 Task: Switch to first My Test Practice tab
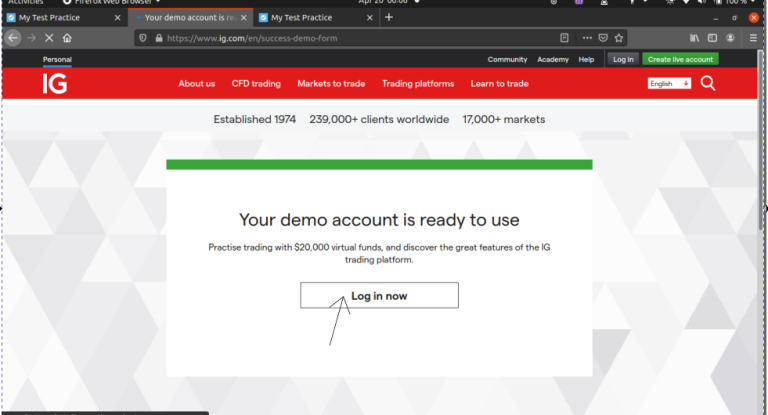65,18
